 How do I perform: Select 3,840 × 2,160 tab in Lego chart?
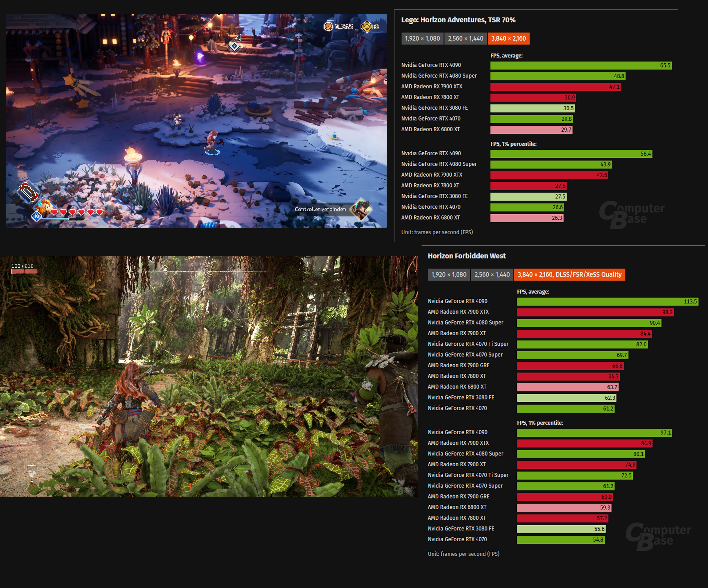pos(508,38)
